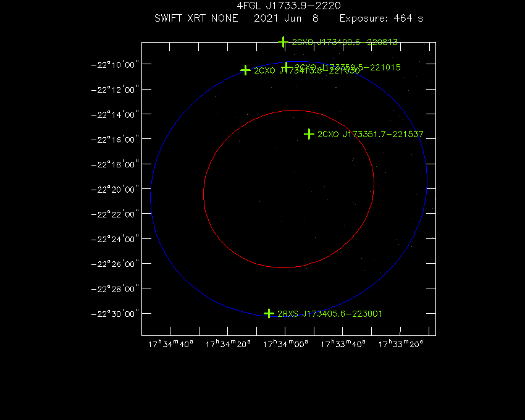
Task: Click declination label -22°30'00"
Action: tap(115, 314)
